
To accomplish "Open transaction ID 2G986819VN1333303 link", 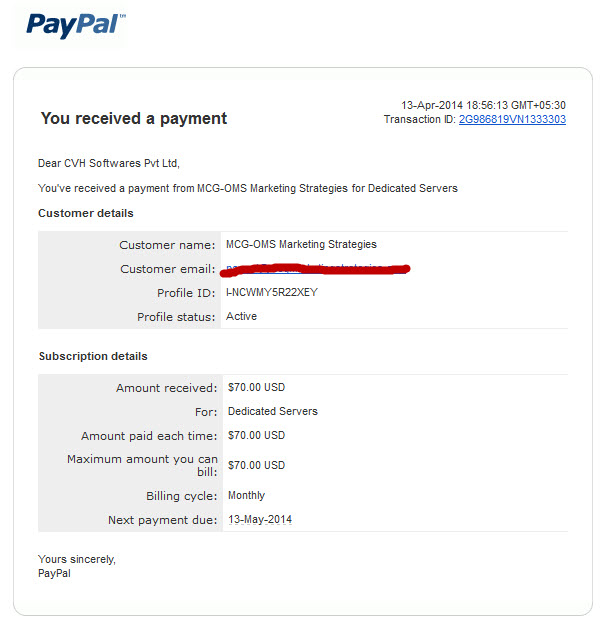I will [x=512, y=119].
